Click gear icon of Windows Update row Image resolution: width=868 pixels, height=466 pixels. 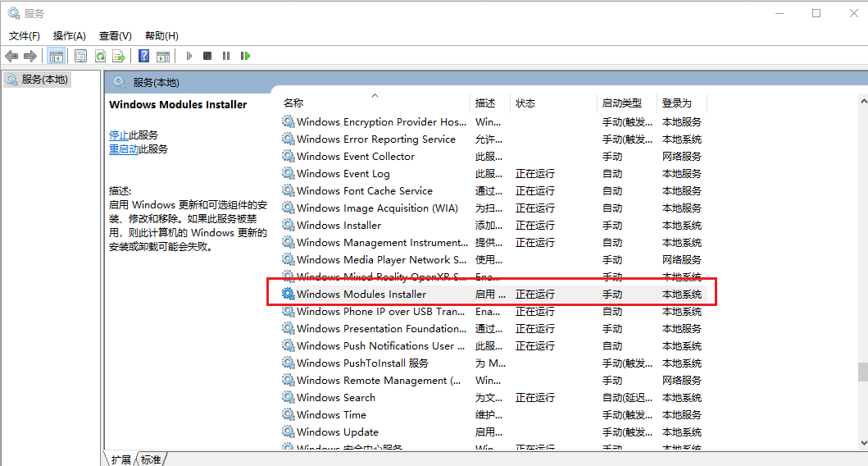pyautogui.click(x=289, y=432)
